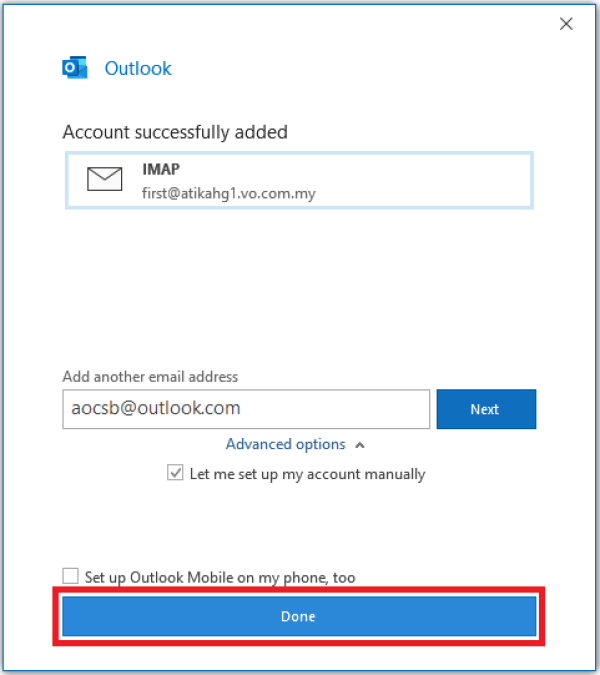600x675 pixels.
Task: Click the Outlook title text
Action: click(x=138, y=69)
